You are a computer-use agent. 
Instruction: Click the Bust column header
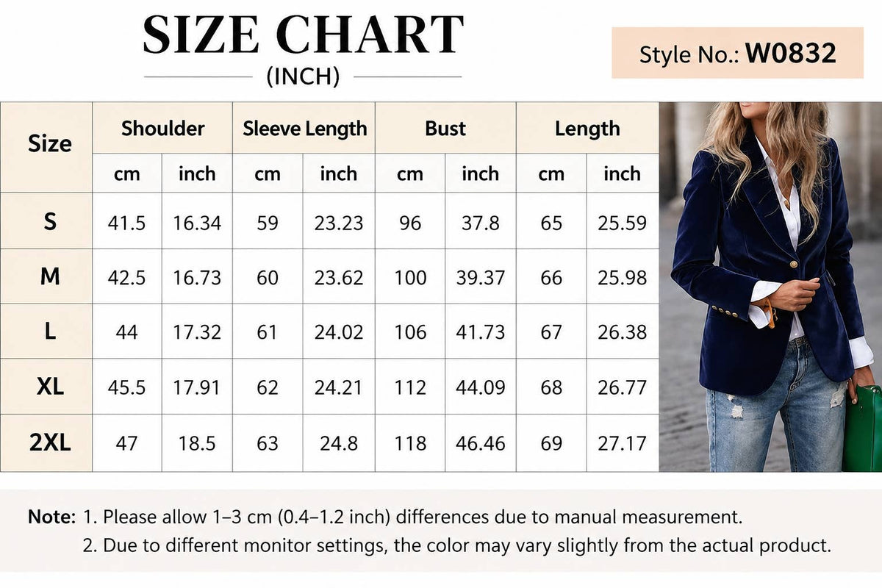click(x=445, y=128)
